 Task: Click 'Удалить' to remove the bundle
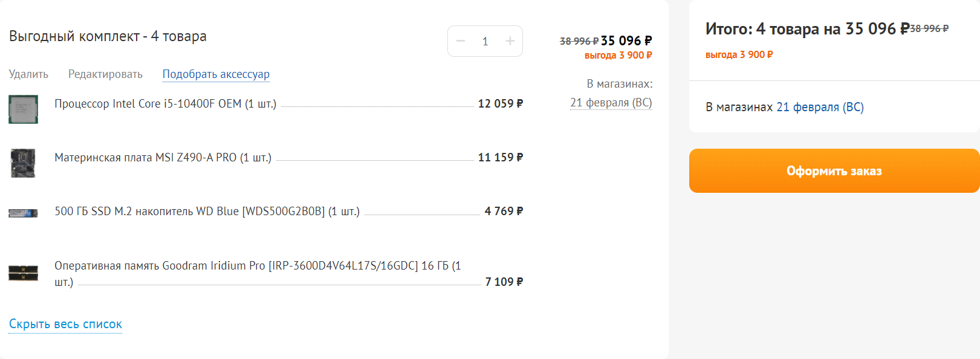pyautogui.click(x=28, y=74)
